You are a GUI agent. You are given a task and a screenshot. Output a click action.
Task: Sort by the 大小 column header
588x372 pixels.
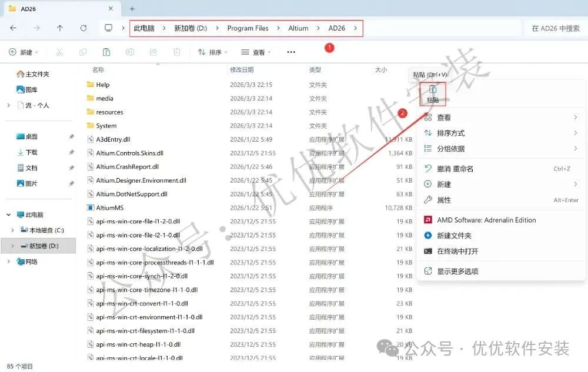click(381, 70)
